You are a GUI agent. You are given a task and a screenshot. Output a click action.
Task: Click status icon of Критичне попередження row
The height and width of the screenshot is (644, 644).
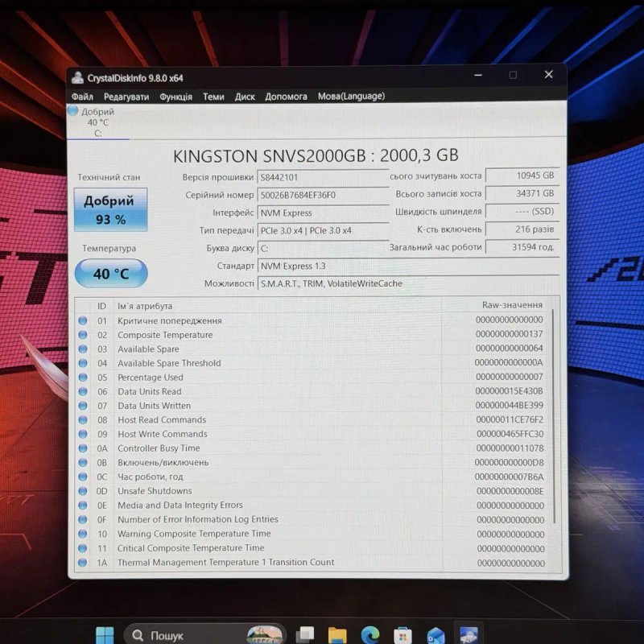(x=83, y=320)
